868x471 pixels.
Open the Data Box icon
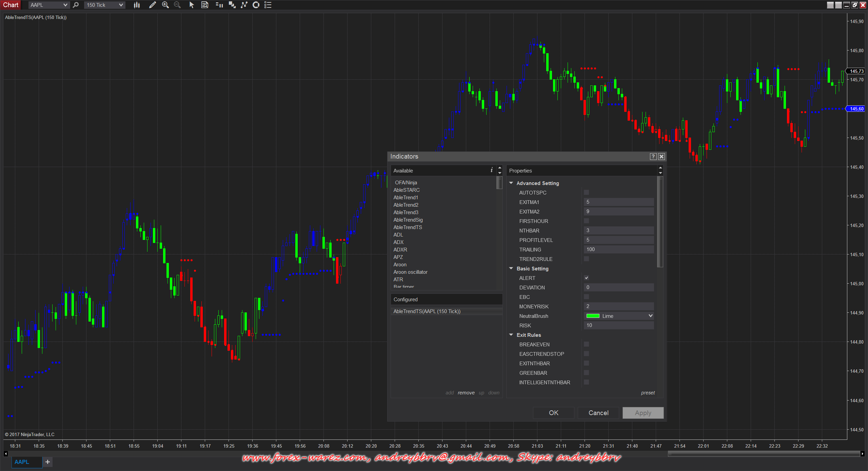tap(205, 5)
